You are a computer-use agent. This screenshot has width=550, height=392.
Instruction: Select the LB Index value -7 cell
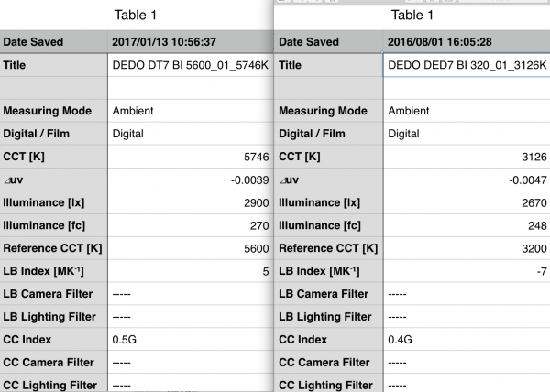click(467, 271)
